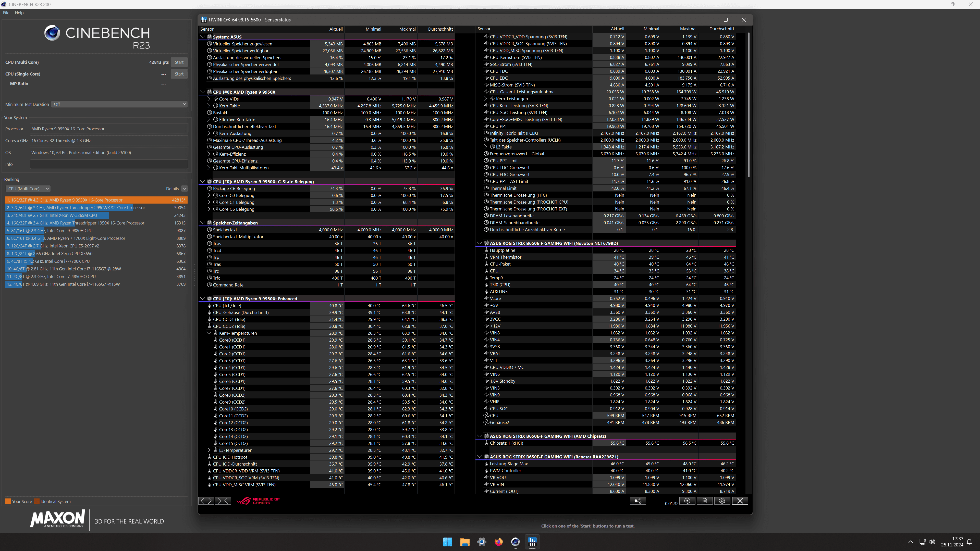
Task: Click the HWiNFO share sensors icon
Action: tap(638, 501)
